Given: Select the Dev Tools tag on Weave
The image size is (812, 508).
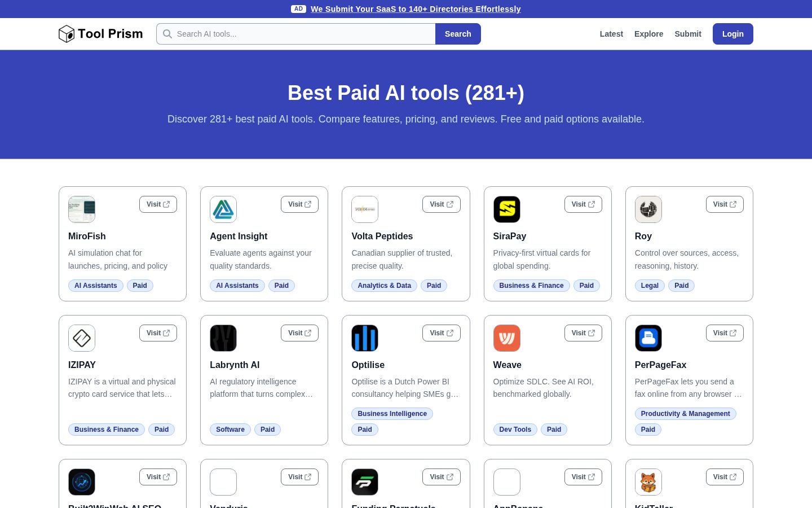Looking at the screenshot, I should tap(515, 430).
